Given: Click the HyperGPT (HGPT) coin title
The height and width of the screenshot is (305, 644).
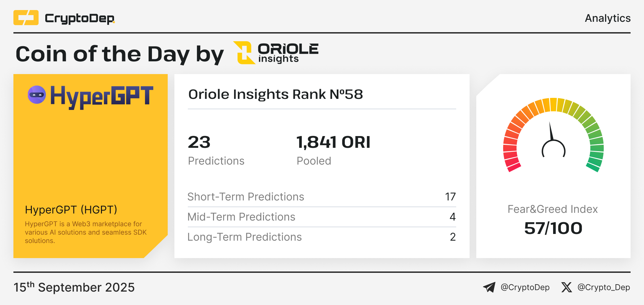Looking at the screenshot, I should [71, 210].
